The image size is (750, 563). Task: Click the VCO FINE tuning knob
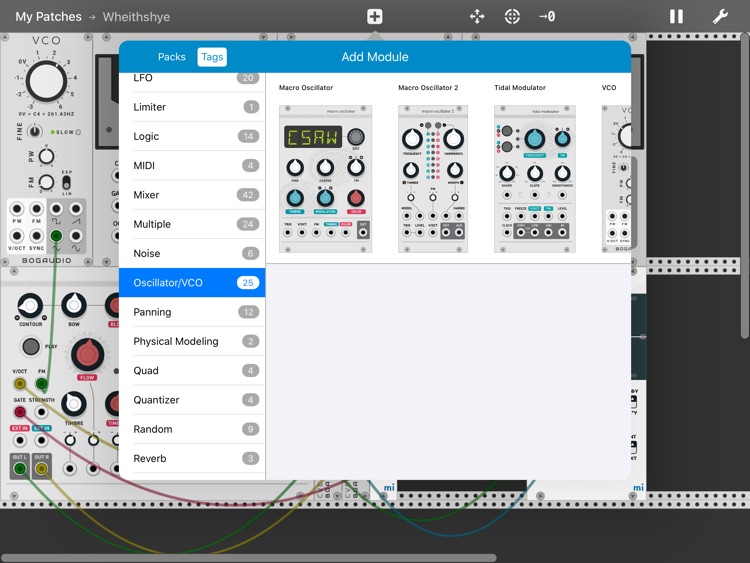[x=34, y=131]
